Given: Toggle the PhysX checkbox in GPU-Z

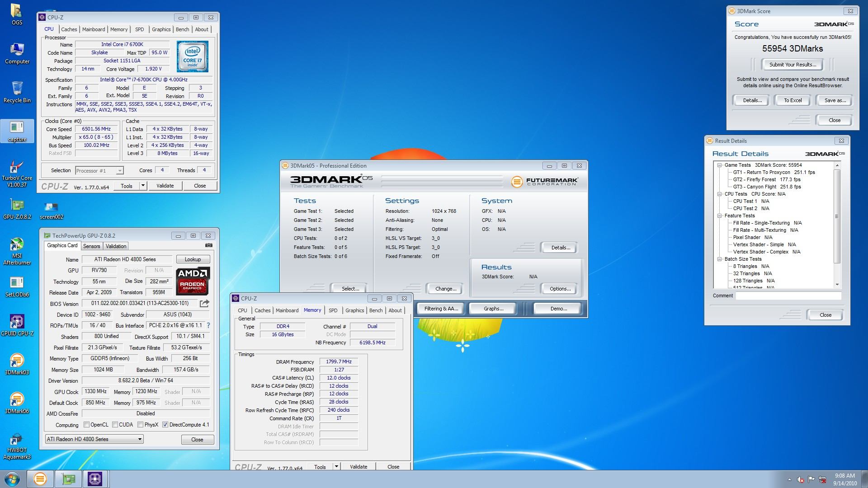Looking at the screenshot, I should (138, 425).
